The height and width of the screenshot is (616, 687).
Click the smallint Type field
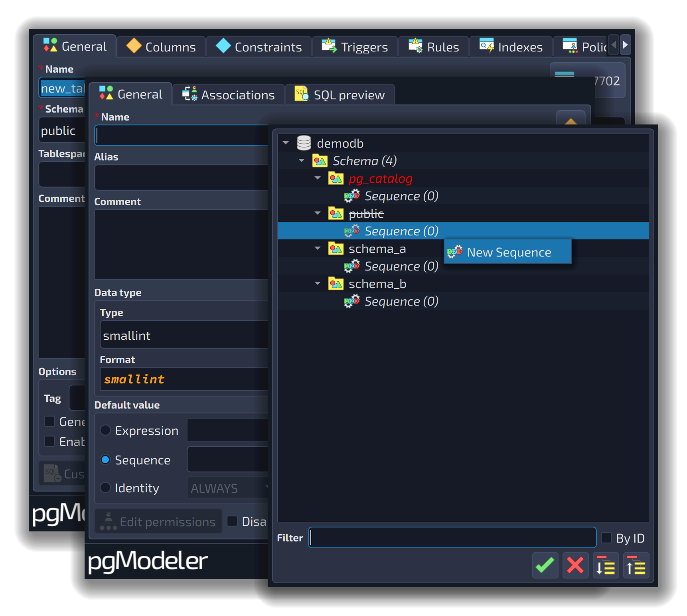point(184,335)
